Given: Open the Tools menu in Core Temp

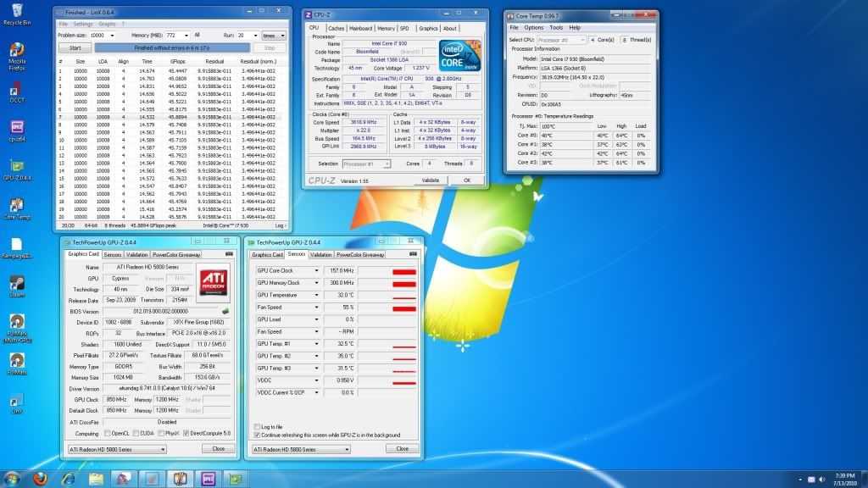Looking at the screenshot, I should point(556,27).
